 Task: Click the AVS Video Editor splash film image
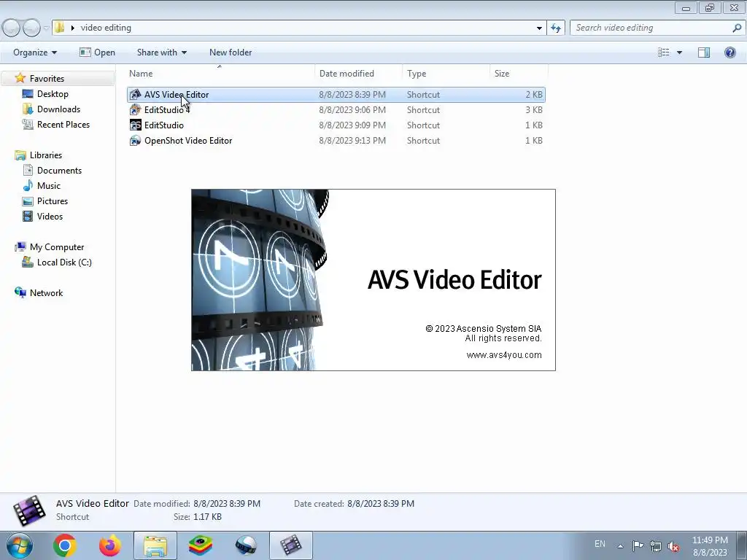260,280
